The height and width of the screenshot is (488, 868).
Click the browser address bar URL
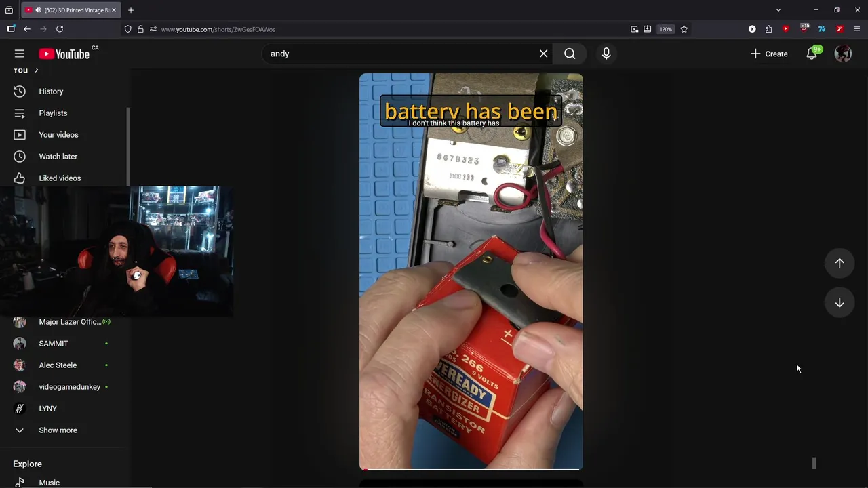click(218, 29)
